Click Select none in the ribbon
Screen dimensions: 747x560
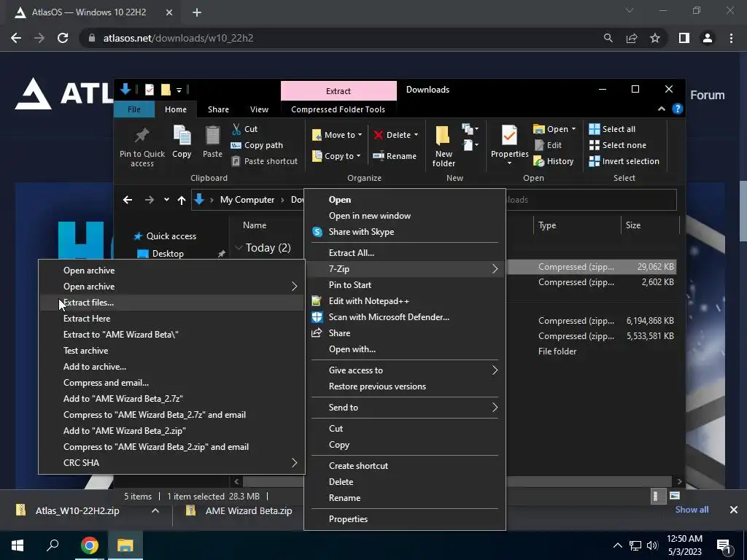[618, 145]
